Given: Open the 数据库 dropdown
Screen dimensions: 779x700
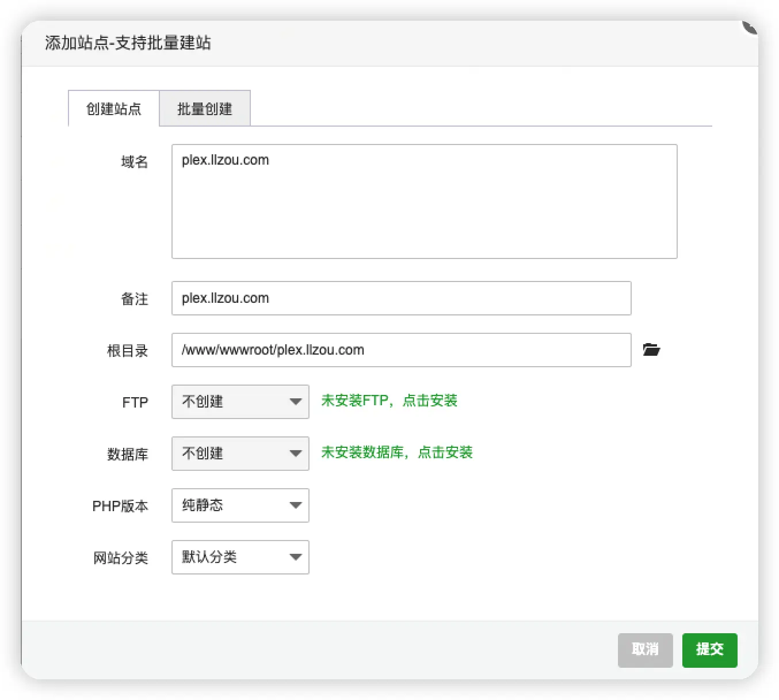Looking at the screenshot, I should [x=240, y=454].
